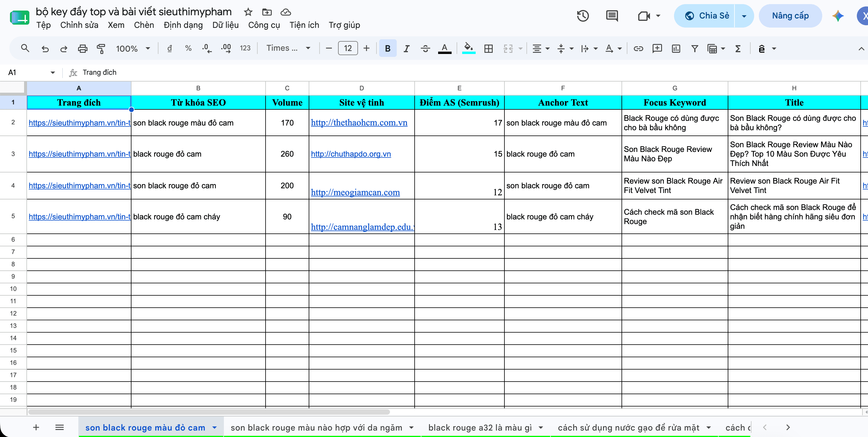Open the zoom 100% dropdown

[x=133, y=48]
